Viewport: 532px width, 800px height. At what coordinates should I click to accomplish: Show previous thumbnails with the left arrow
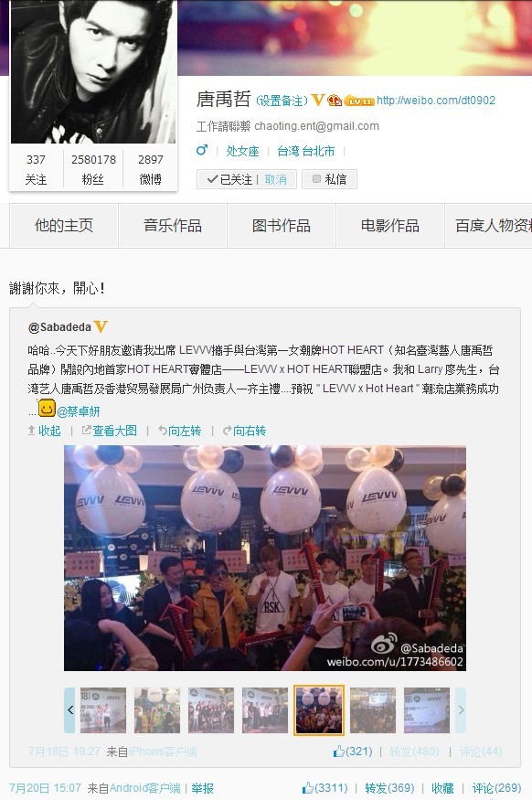pyautogui.click(x=69, y=709)
